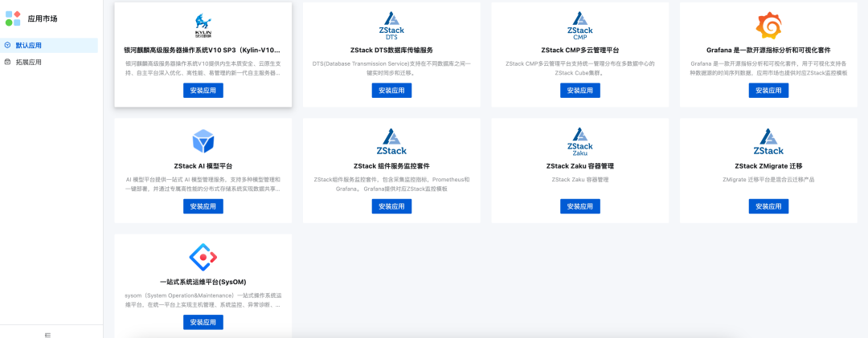Screen dimensions: 868x338
Task: Install ZStack CMP多云管理平台
Action: (x=579, y=90)
